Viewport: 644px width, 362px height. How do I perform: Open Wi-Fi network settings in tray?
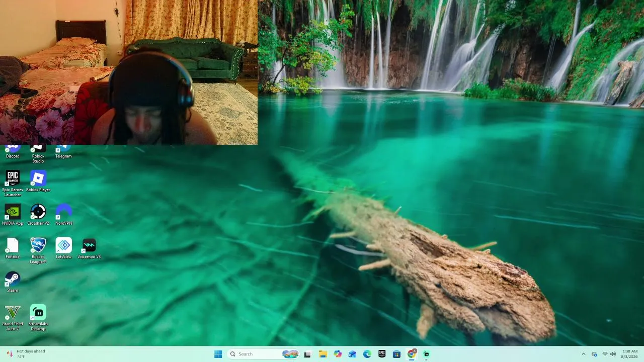pos(605,354)
